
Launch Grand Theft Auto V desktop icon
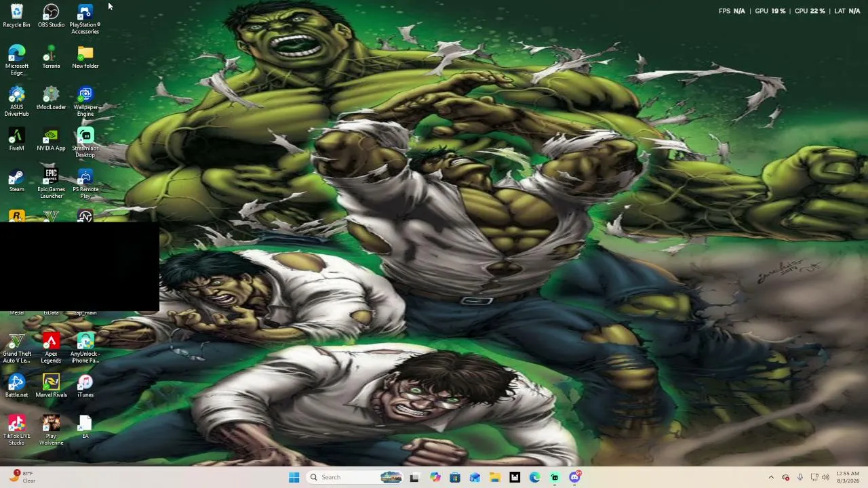[16, 348]
